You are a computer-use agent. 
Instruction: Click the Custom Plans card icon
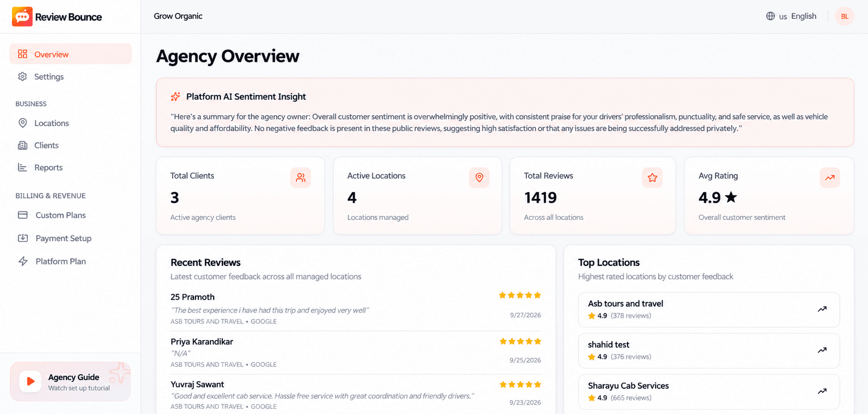(22, 215)
